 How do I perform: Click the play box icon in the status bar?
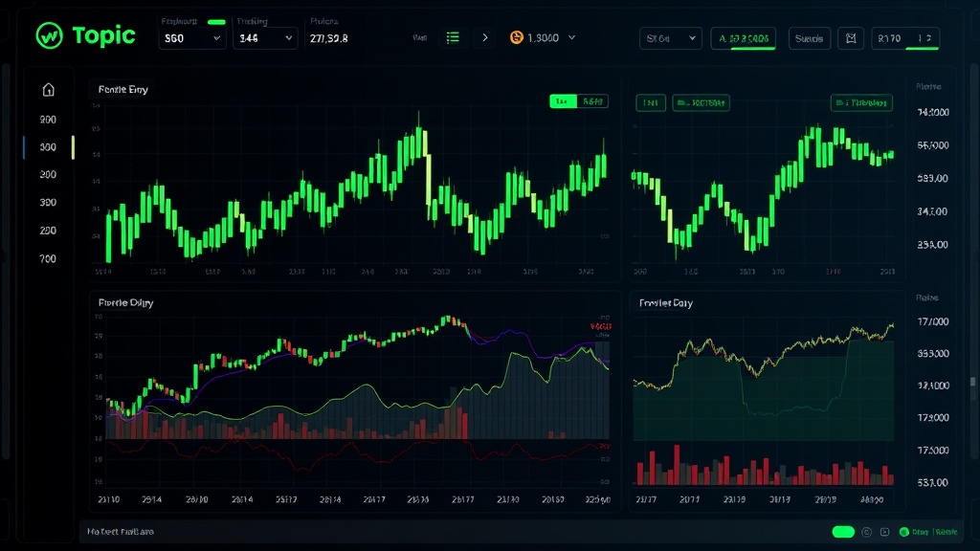[x=884, y=532]
